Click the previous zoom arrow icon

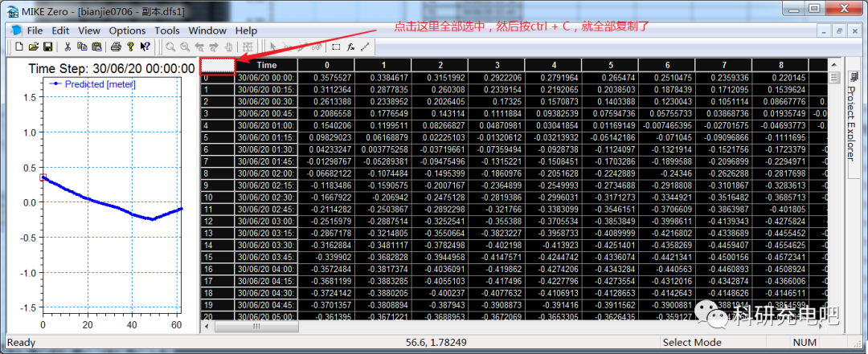coord(199,47)
